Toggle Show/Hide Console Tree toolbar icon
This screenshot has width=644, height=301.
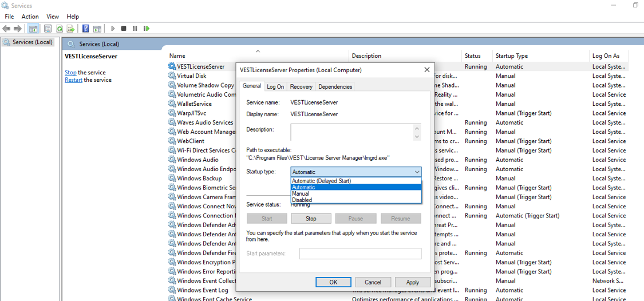point(33,29)
